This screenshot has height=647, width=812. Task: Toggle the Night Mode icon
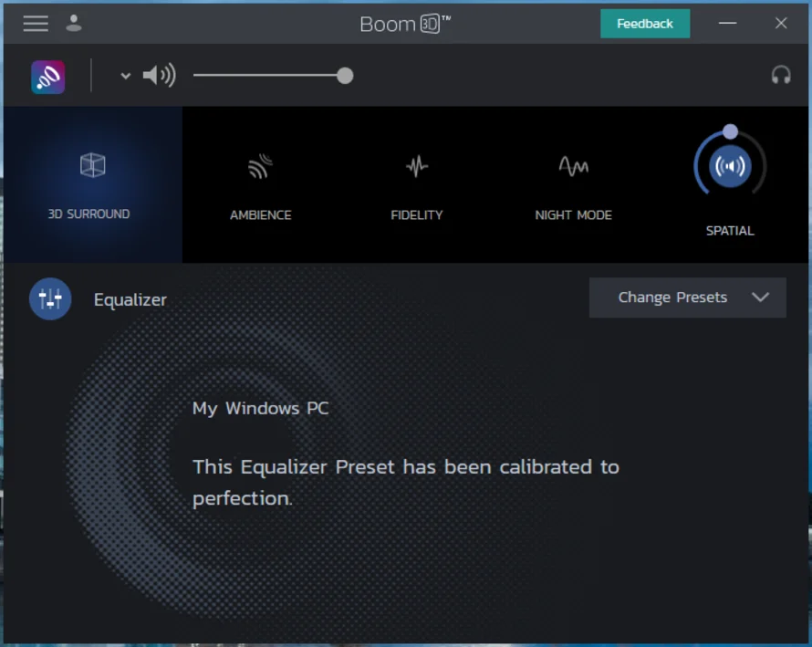pos(573,166)
